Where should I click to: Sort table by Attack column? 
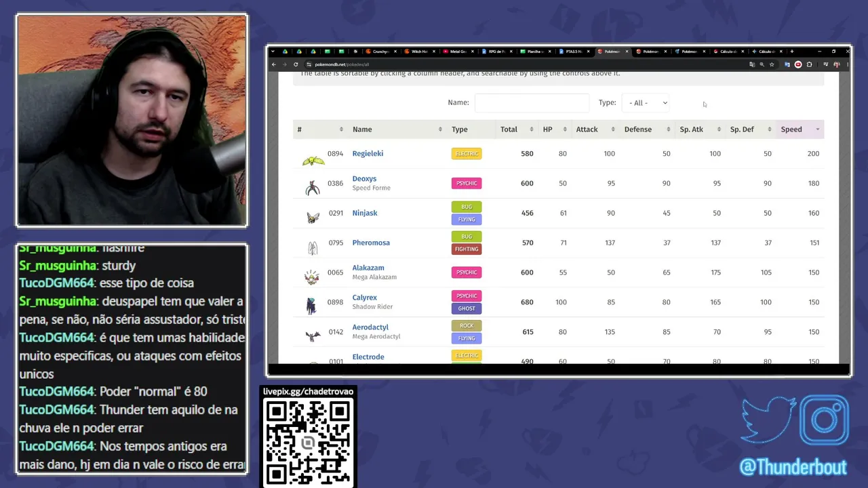click(595, 129)
